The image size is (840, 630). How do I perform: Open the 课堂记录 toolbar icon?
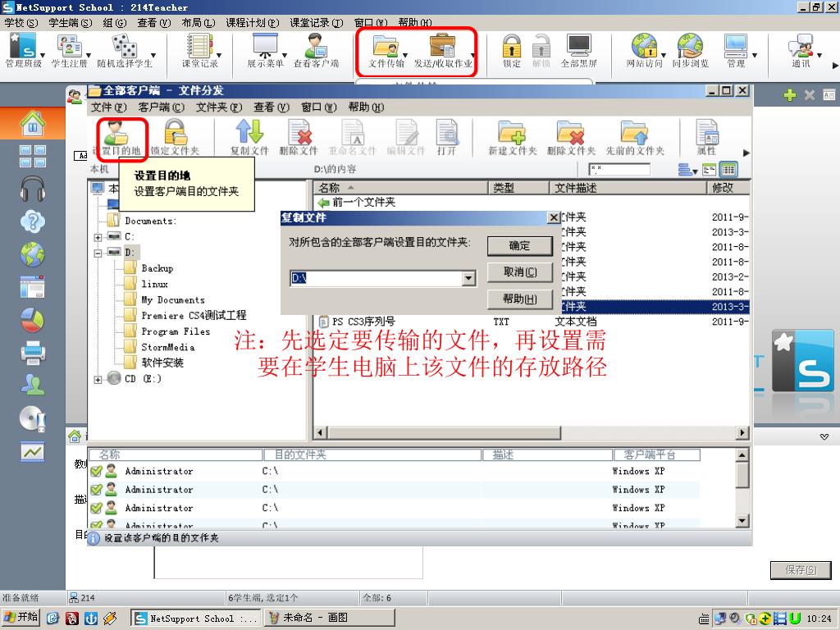(199, 50)
